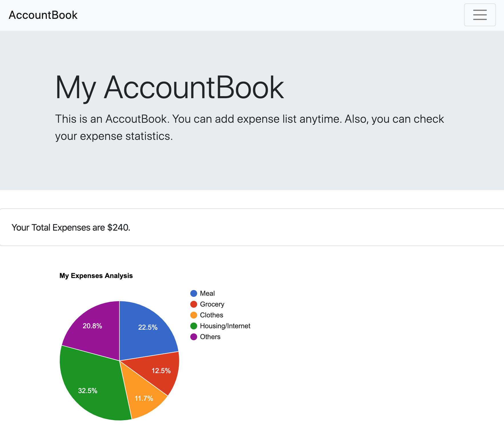The height and width of the screenshot is (435, 504).
Task: Select the purple 20.8% Others slice
Action: (92, 326)
